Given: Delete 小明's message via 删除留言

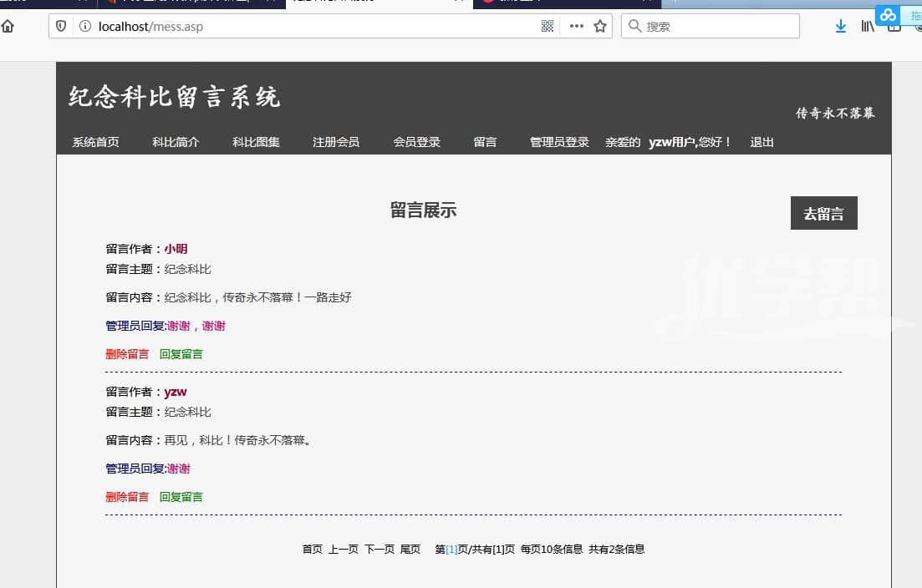Looking at the screenshot, I should (x=127, y=354).
